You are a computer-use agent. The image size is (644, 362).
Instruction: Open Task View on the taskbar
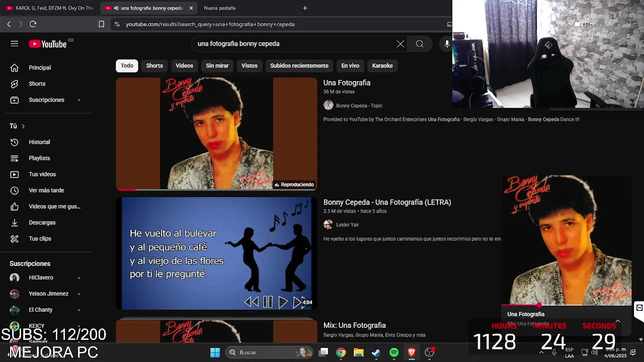pyautogui.click(x=324, y=352)
